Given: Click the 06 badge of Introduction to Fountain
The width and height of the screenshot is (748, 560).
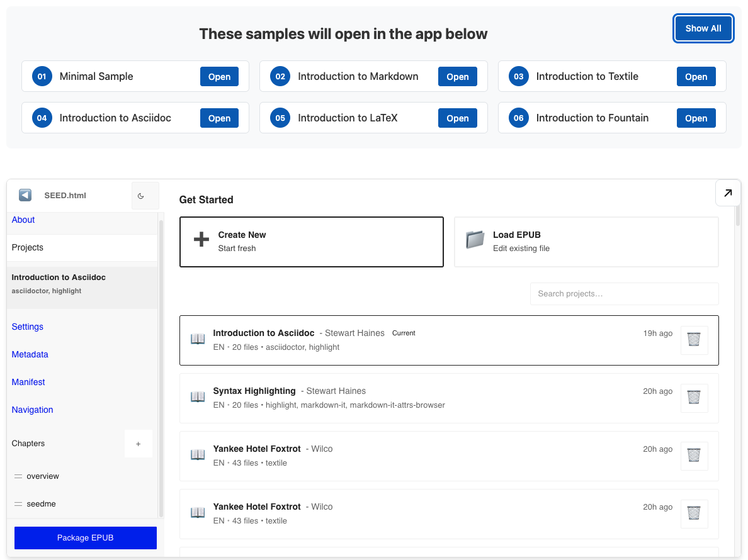Looking at the screenshot, I should [x=519, y=118].
